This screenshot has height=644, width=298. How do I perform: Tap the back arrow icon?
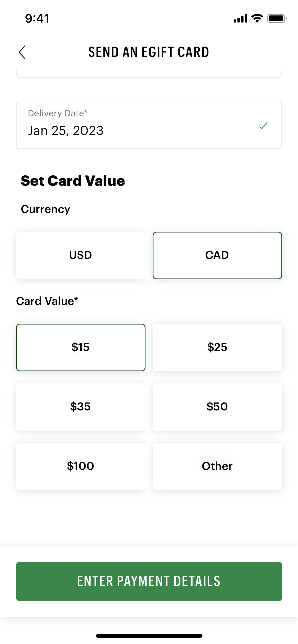22,52
